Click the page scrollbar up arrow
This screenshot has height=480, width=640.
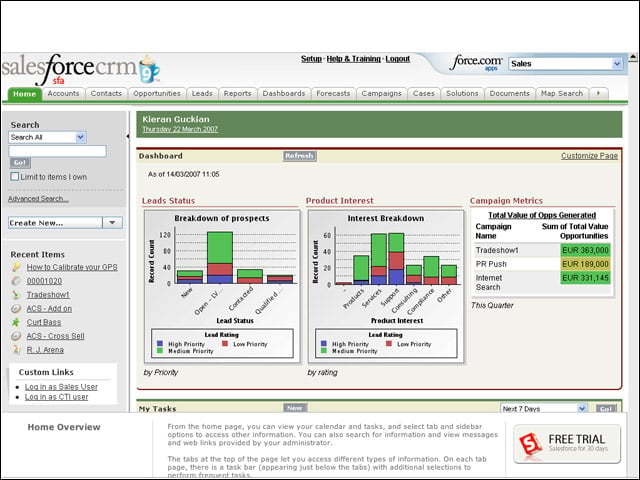coord(633,57)
